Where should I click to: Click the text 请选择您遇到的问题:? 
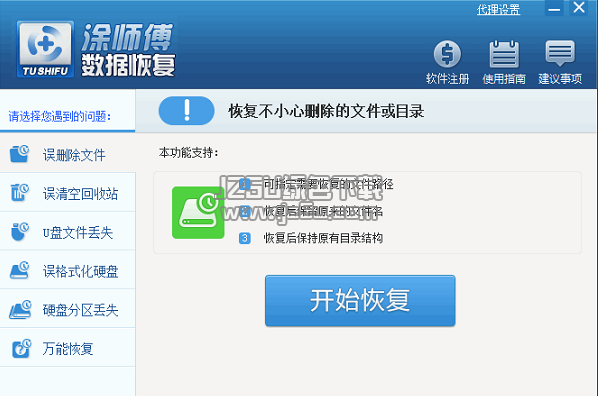pos(60,116)
